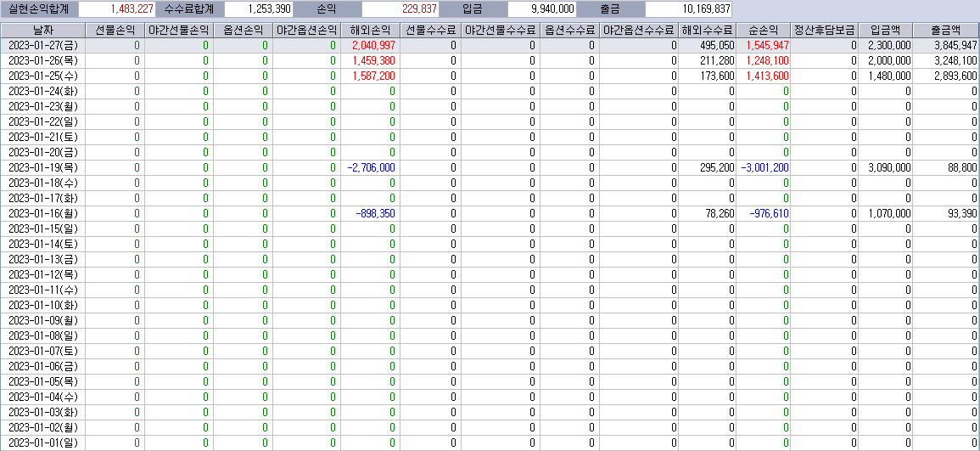Viewport: 980px width, 451px height.
Task: Click 출금액 value 3,845,947
Action: (955, 45)
